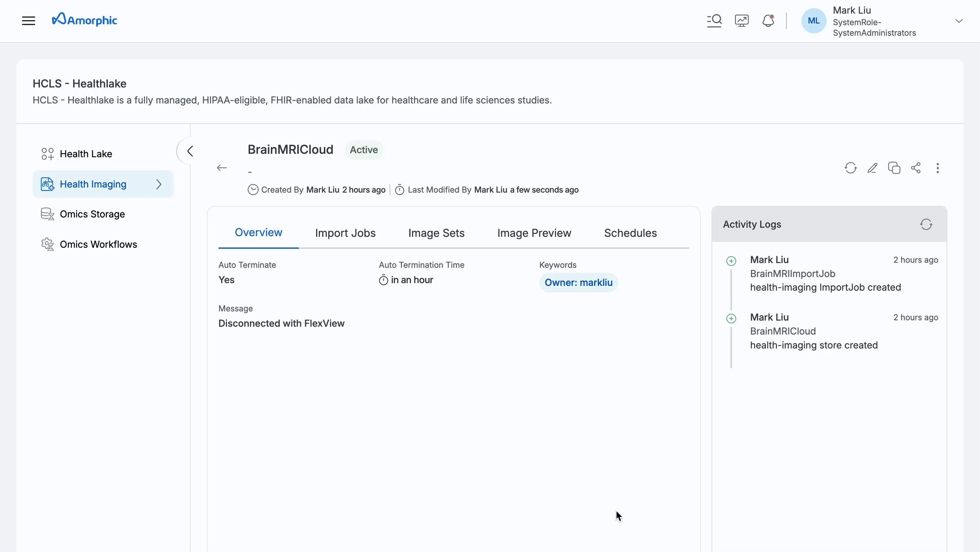Open the hamburger main menu
The image size is (980, 552).
[x=29, y=20]
